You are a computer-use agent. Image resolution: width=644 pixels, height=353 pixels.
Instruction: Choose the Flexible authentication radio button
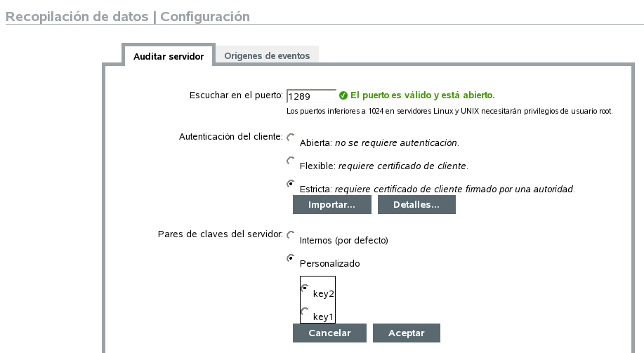click(x=291, y=161)
